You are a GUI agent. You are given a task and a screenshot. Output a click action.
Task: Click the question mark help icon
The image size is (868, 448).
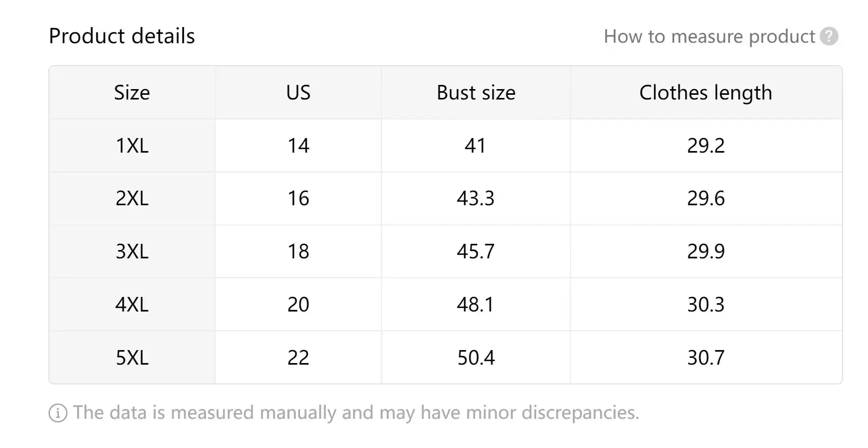click(828, 36)
